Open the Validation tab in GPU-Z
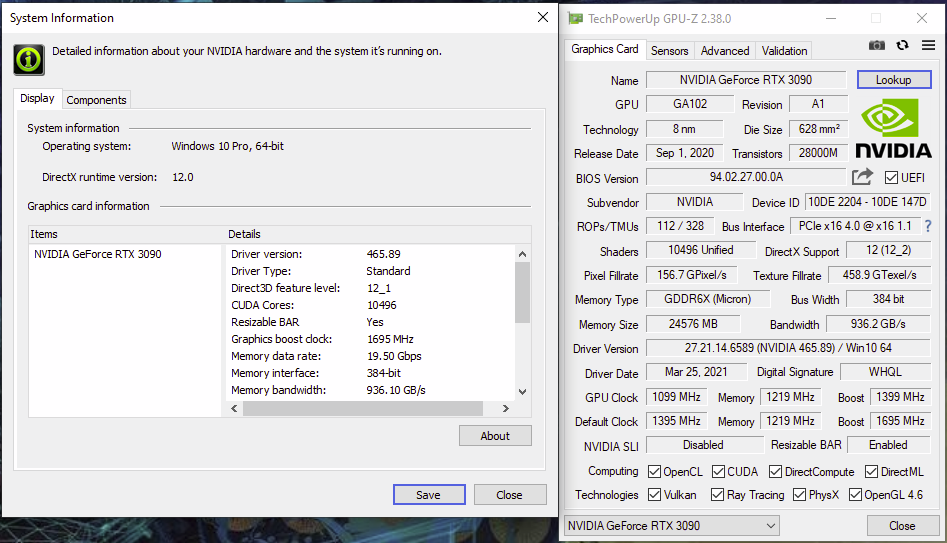947x543 pixels. coord(784,51)
